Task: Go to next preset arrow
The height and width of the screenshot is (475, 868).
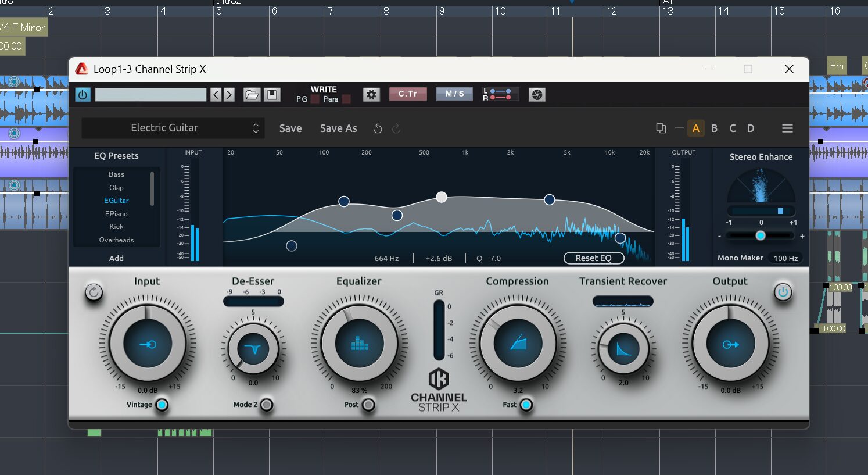Action: coord(229,95)
